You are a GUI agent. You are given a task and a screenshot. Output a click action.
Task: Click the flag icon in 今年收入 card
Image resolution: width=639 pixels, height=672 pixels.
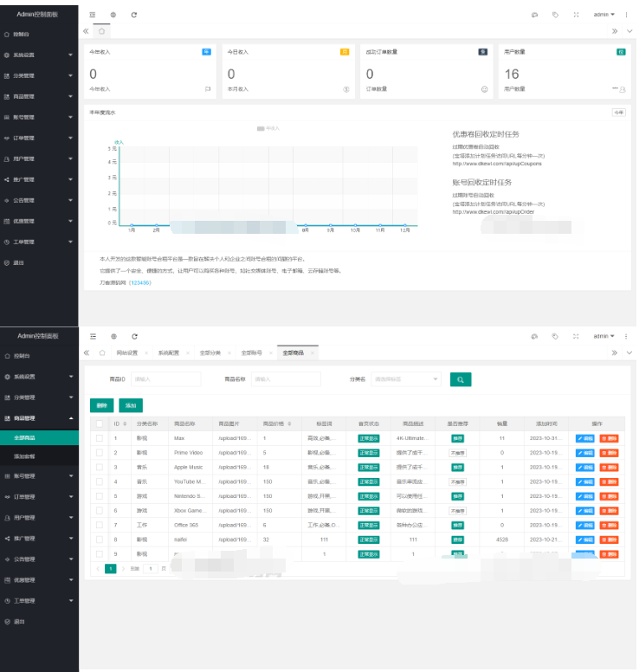[207, 88]
